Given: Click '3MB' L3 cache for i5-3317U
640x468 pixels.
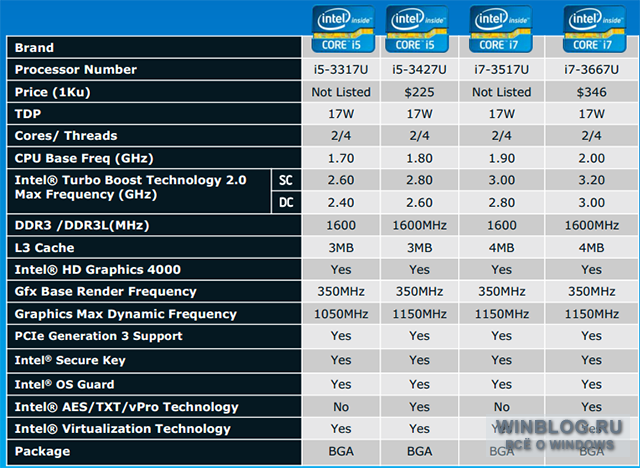Looking at the screenshot, I should tap(341, 248).
